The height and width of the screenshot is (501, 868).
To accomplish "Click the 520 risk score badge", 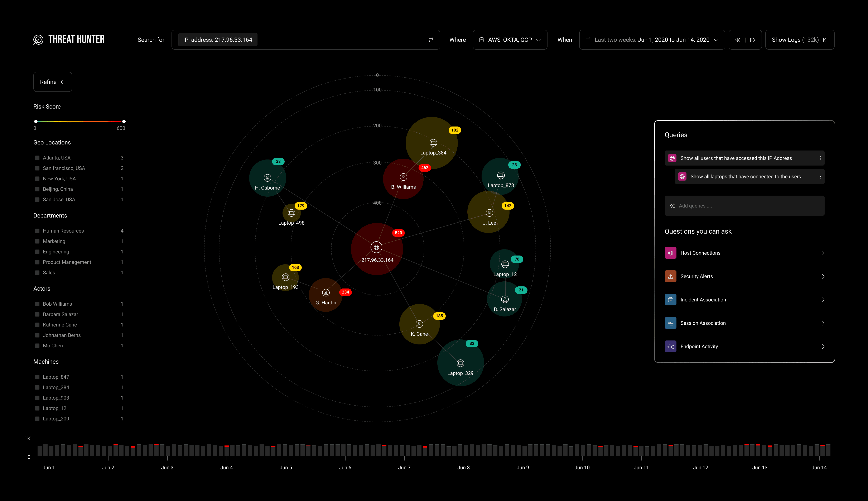I will [398, 233].
